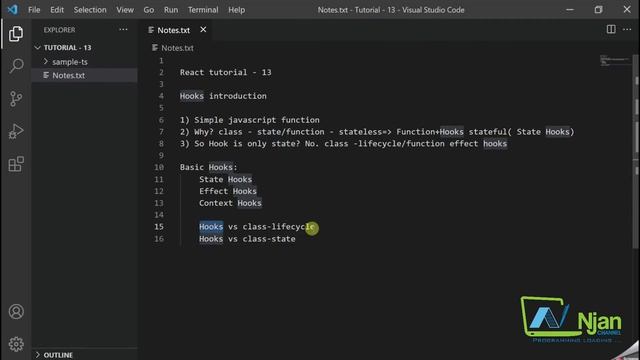Viewport: 640px width, 360px height.
Task: Open the Manage gear icon
Action: 16,344
